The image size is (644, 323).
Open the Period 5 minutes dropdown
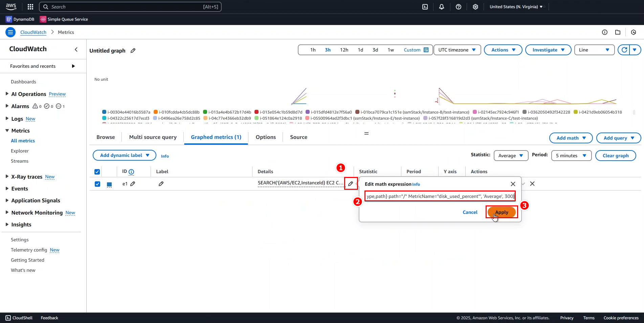571,156
